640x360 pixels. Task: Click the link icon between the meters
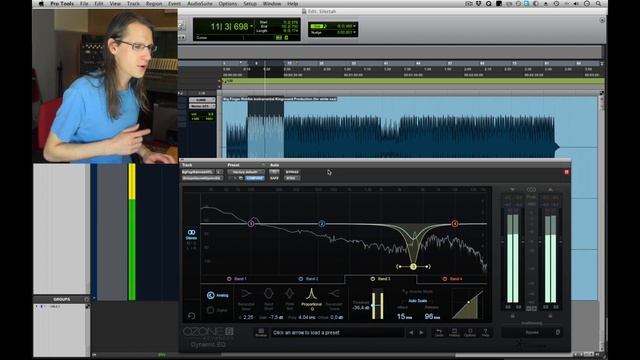tap(531, 189)
